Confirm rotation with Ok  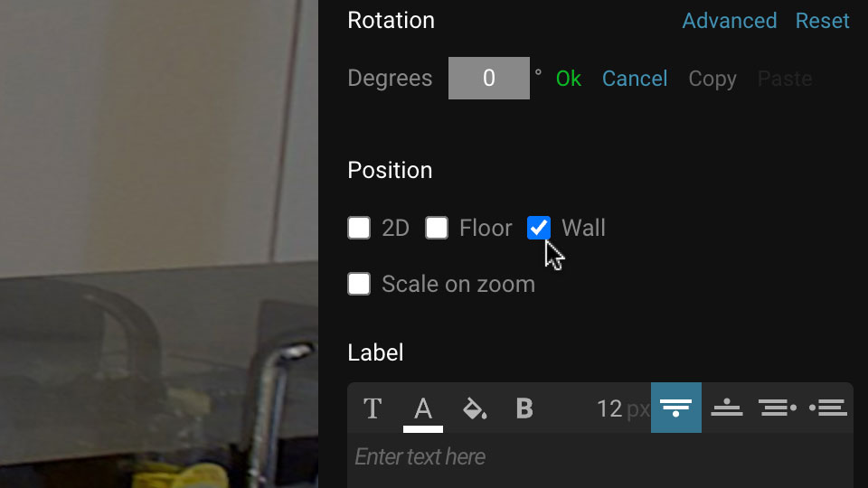(569, 79)
